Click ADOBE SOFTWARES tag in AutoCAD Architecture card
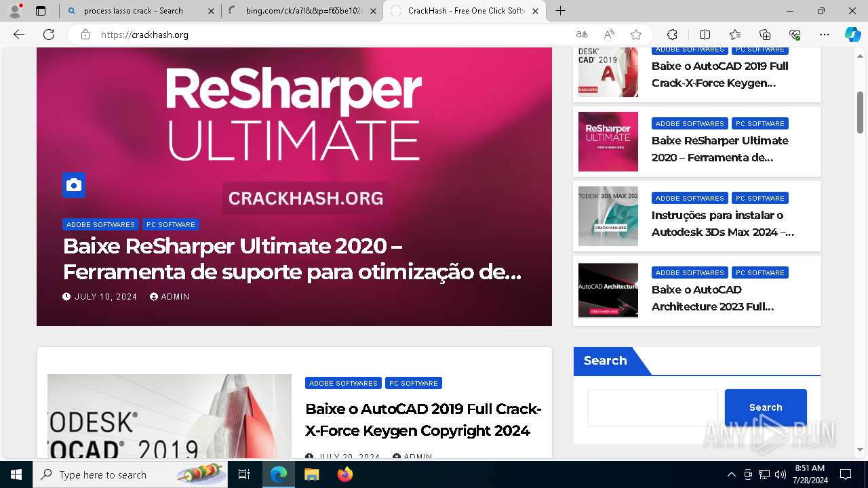Image resolution: width=868 pixels, height=488 pixels. 690,272
